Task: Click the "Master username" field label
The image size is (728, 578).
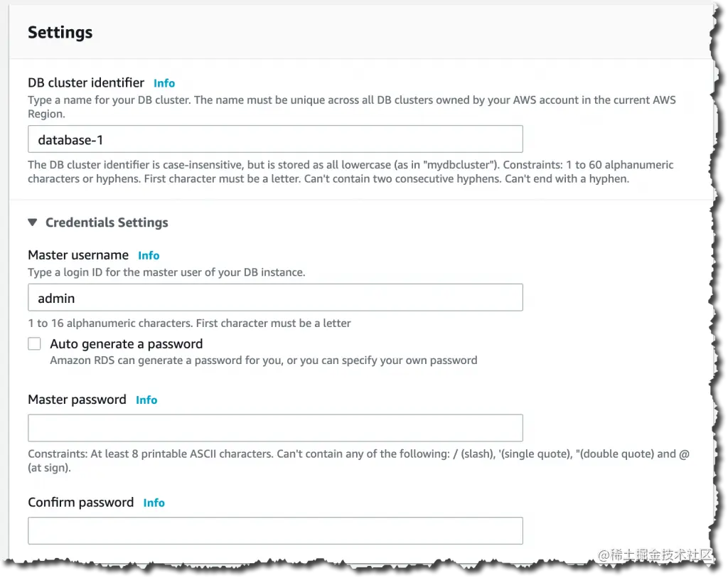Action: pyautogui.click(x=78, y=255)
